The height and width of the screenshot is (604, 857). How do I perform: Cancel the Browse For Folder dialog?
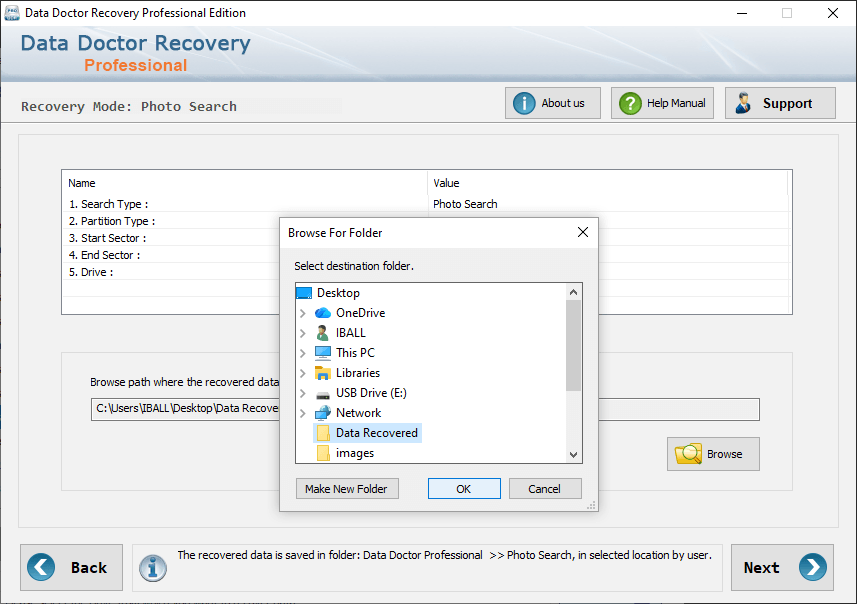545,489
